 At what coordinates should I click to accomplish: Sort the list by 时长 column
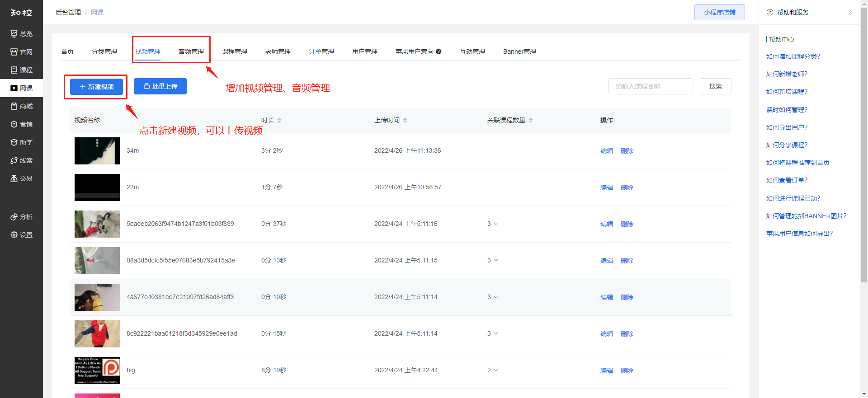(279, 120)
